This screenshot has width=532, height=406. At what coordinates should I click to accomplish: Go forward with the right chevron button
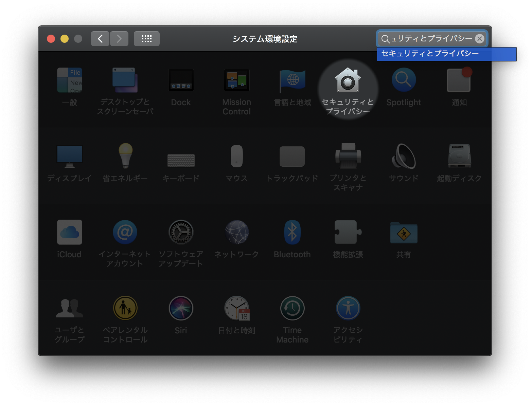119,39
